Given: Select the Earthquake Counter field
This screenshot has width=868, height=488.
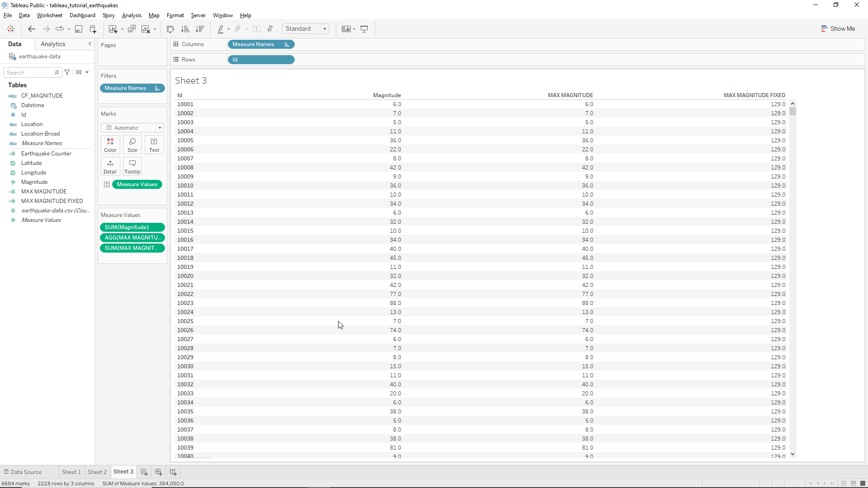Looking at the screenshot, I should click(46, 154).
